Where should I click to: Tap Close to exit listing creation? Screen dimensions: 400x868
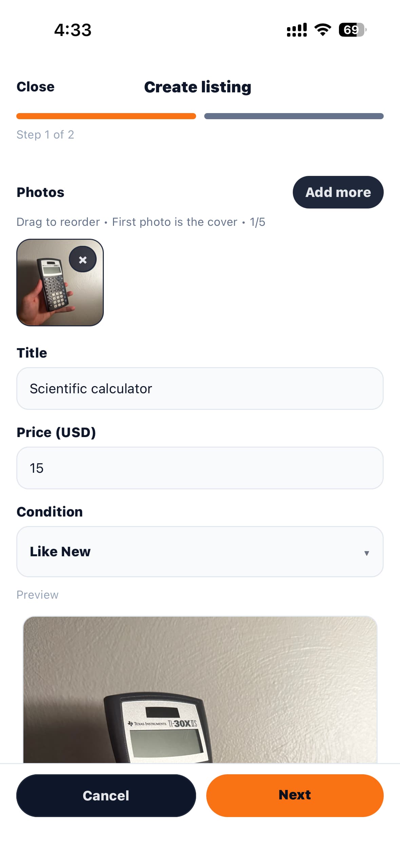click(36, 87)
